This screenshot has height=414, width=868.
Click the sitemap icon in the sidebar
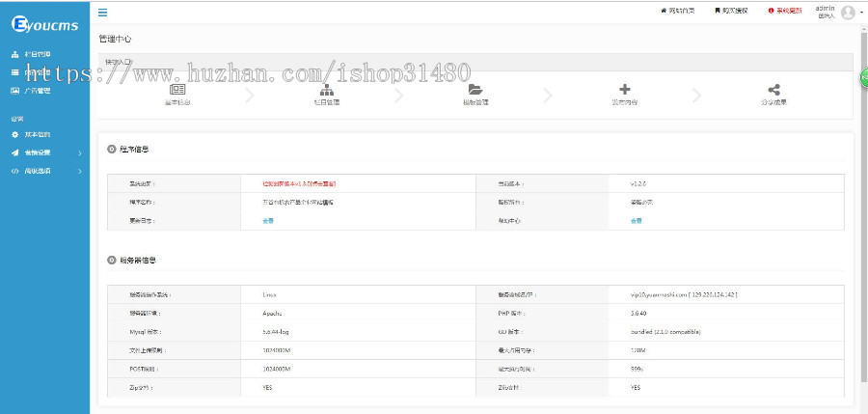tap(14, 54)
